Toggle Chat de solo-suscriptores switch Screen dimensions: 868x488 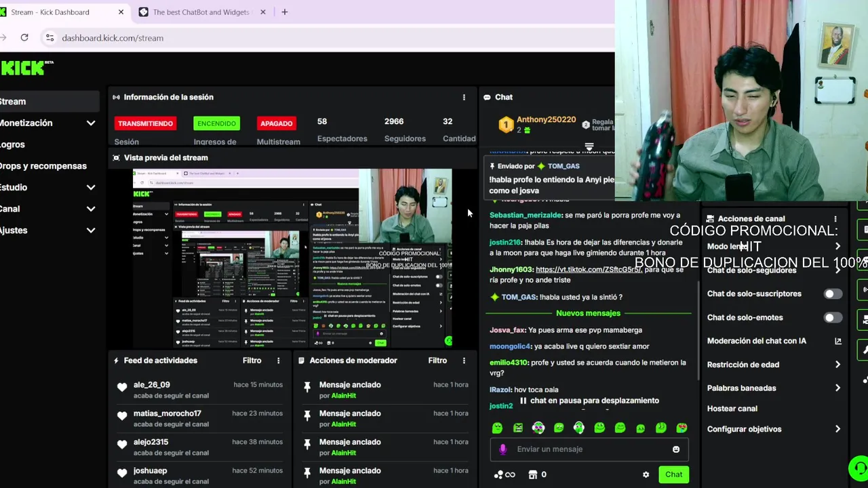(x=833, y=294)
